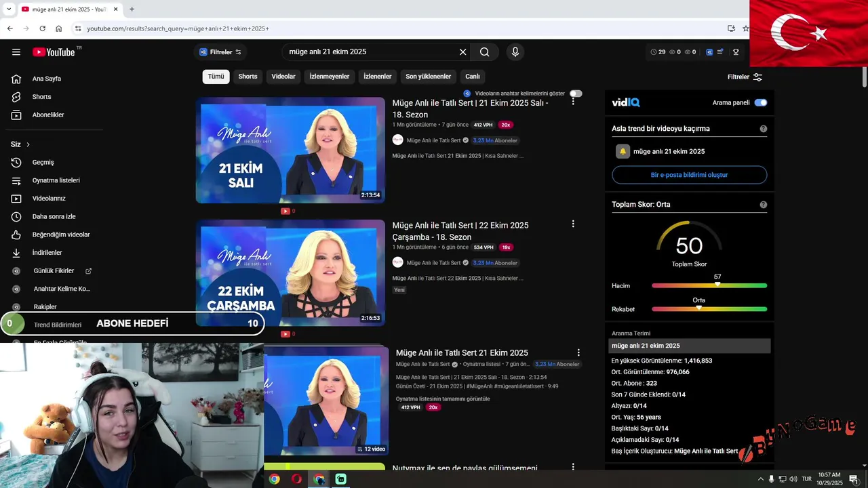The image size is (868, 488).
Task: Click Opera icon in the Windows taskbar
Action: click(x=296, y=479)
